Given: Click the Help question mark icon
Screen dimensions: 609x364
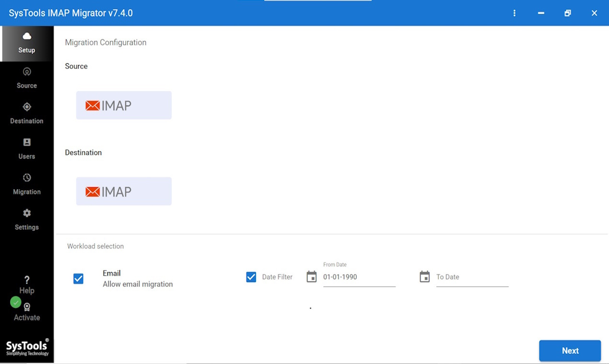Looking at the screenshot, I should point(26,280).
